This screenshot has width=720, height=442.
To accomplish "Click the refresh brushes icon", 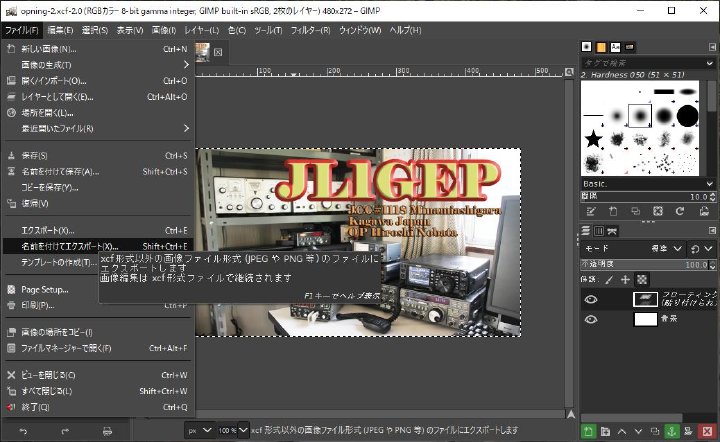I will 678,212.
